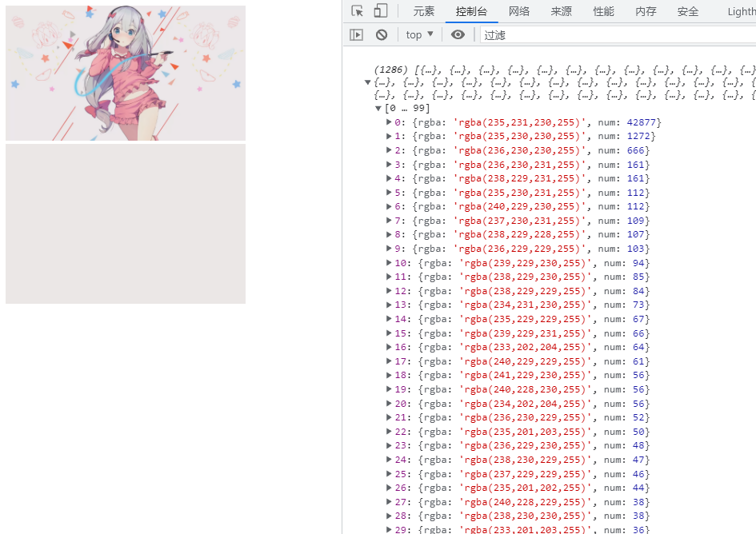Screen dimensions: 756x534
Task: Click the anime girl source image
Action: [126, 73]
